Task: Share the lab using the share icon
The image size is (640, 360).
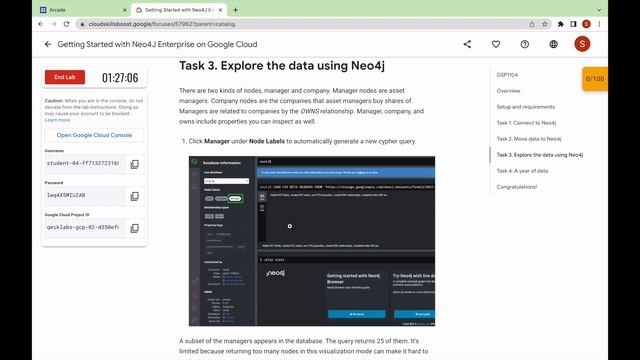Action: 467,44
